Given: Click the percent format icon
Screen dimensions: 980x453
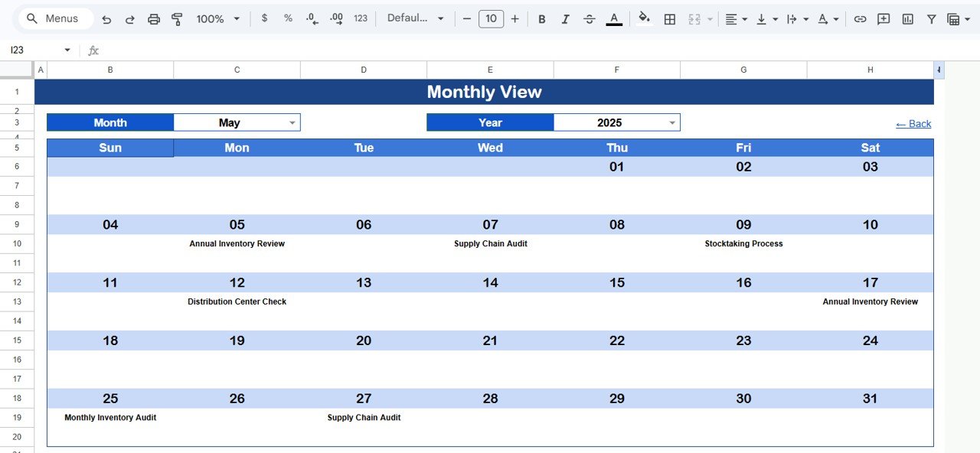Looking at the screenshot, I should click(288, 18).
